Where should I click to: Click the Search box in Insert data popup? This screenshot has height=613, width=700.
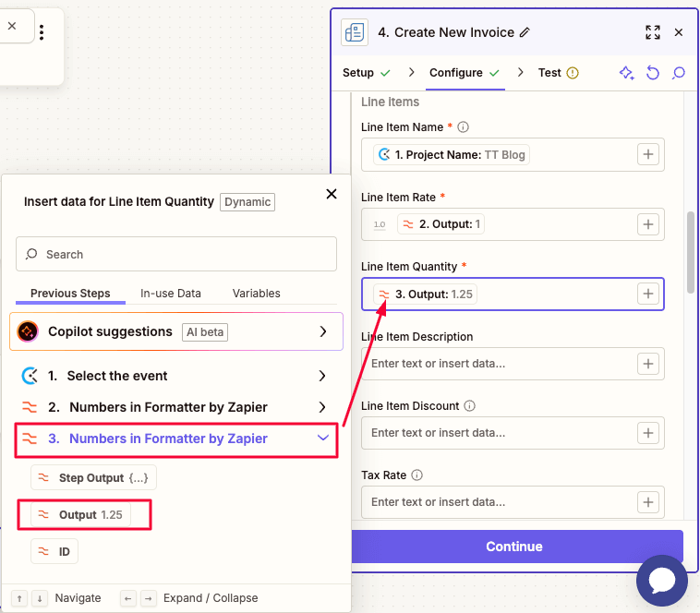point(176,254)
